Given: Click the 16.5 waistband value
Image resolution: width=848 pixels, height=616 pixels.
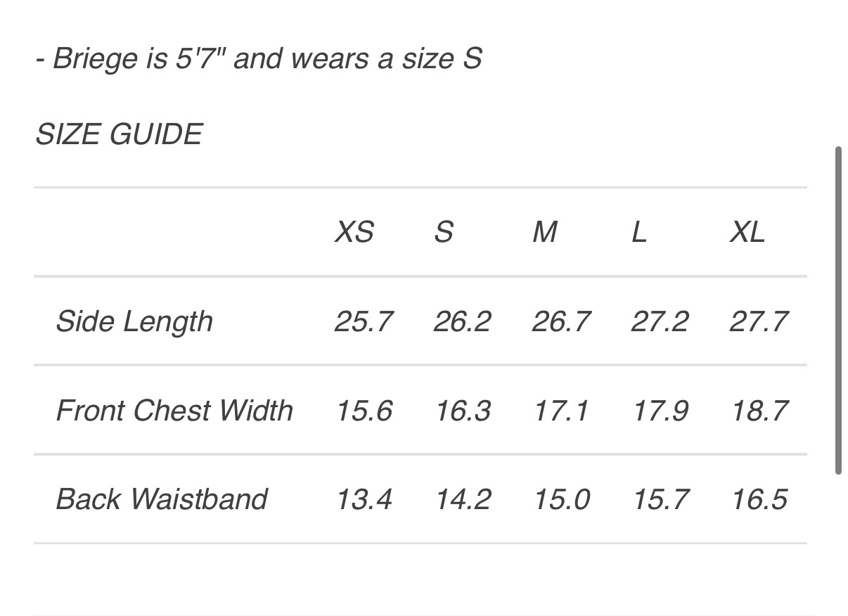Looking at the screenshot, I should (759, 499).
